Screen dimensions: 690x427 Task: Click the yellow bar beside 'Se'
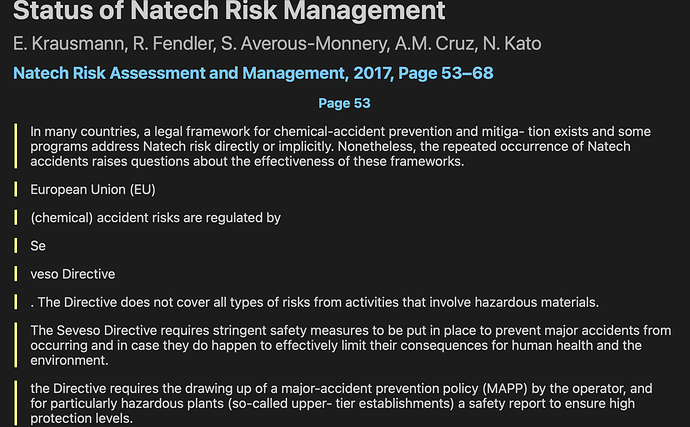coord(16,246)
